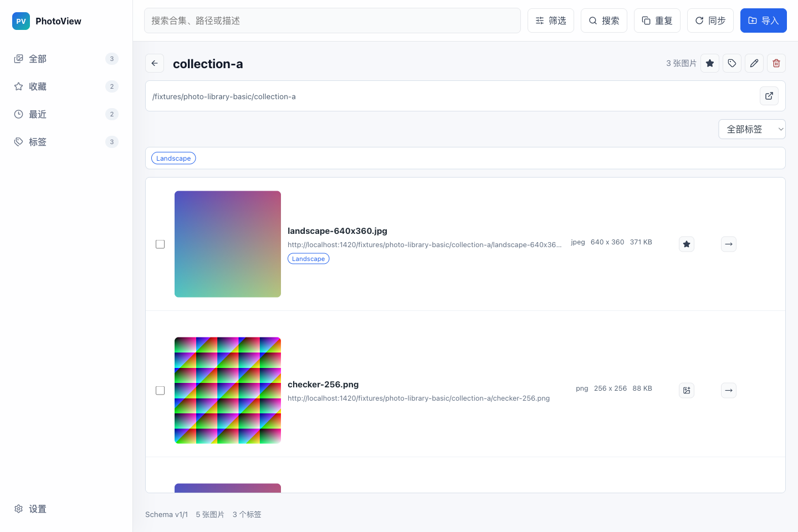Click the 256 x 256 dimensions value
Viewport: 798px width, 532px height.
click(610, 388)
